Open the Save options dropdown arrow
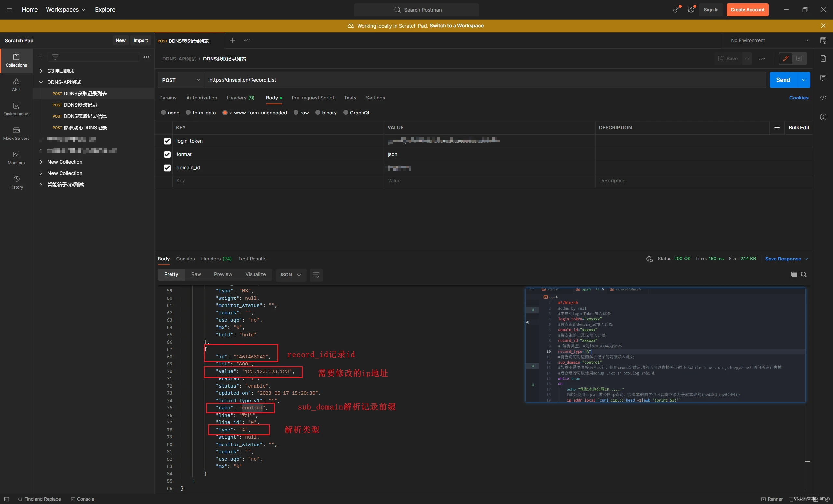 [x=747, y=59]
